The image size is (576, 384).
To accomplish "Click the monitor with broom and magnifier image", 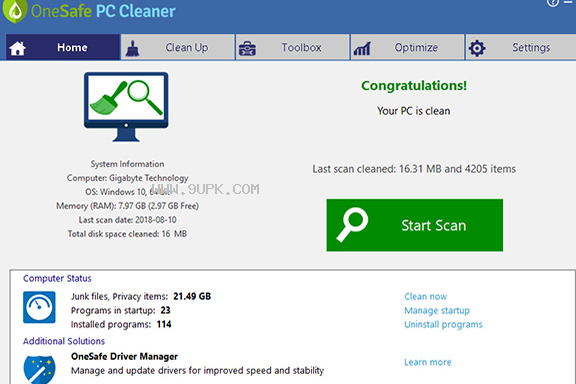I will pyautogui.click(x=126, y=107).
